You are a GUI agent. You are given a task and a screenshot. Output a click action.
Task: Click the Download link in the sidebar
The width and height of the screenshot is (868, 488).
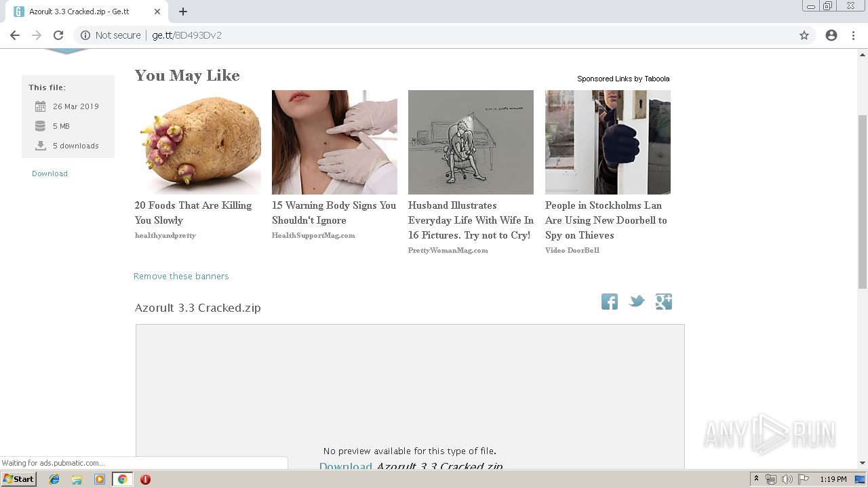[50, 174]
